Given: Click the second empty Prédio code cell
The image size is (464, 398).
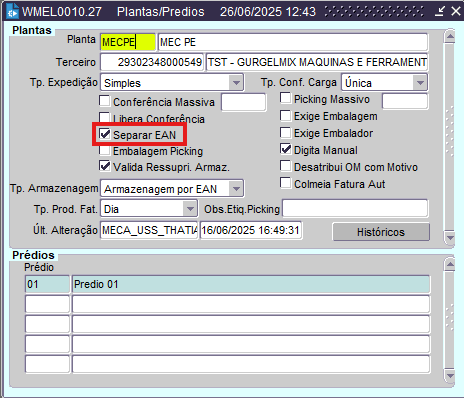Looking at the screenshot, I should pyautogui.click(x=47, y=324).
